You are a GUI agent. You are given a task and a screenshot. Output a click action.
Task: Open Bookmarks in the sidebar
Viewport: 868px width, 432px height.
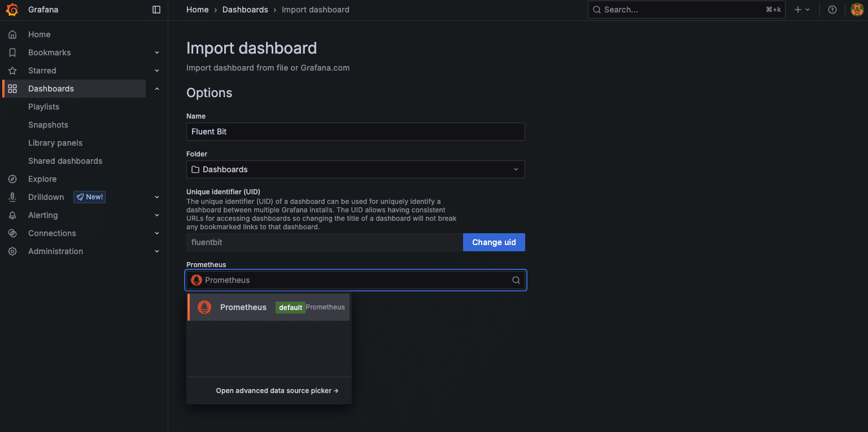coord(50,53)
